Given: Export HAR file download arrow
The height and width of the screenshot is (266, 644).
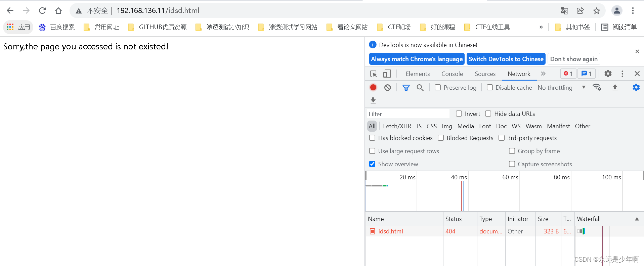Looking at the screenshot, I should (x=373, y=100).
